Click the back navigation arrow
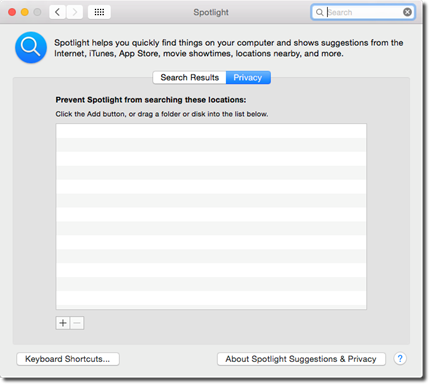The image size is (429, 384). point(57,12)
